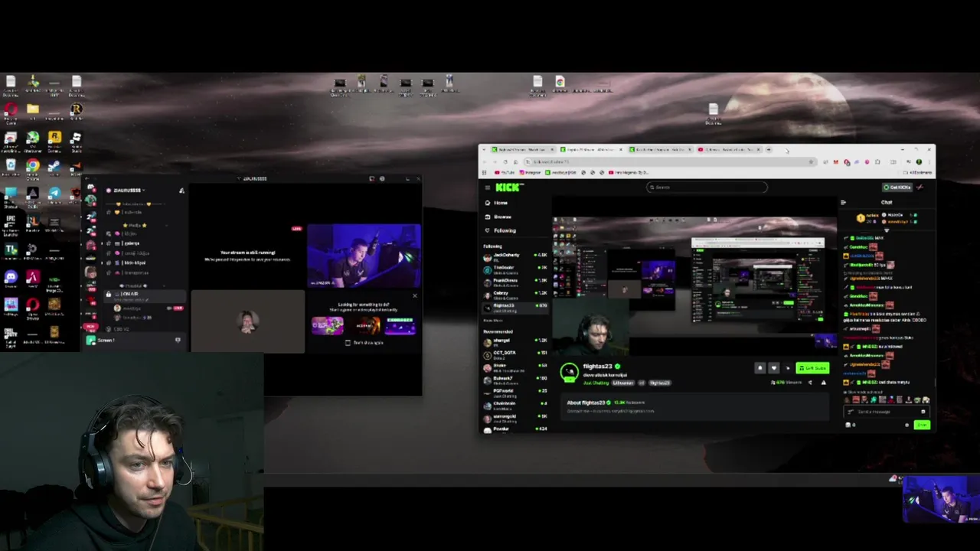980x551 pixels.
Task: Open FrankDimes channel in Following list
Action: tap(514, 282)
